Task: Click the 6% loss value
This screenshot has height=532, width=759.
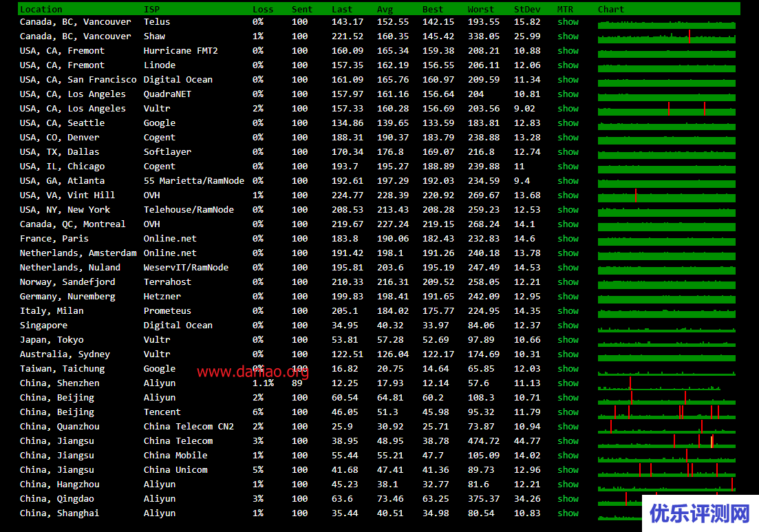Action: [x=258, y=412]
